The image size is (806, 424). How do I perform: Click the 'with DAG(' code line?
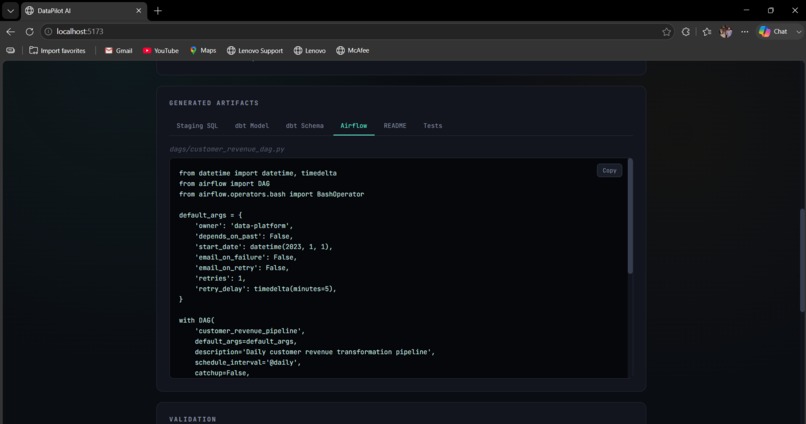196,320
